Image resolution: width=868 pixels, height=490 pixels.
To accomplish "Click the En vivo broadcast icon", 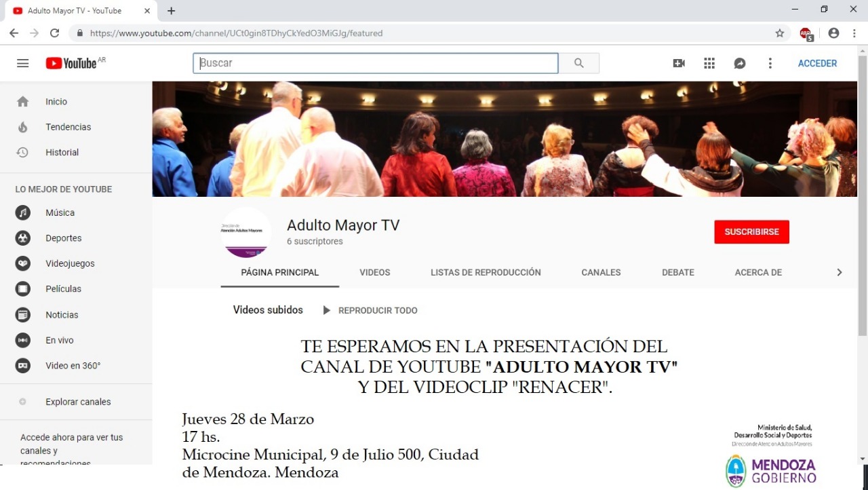I will pos(23,340).
